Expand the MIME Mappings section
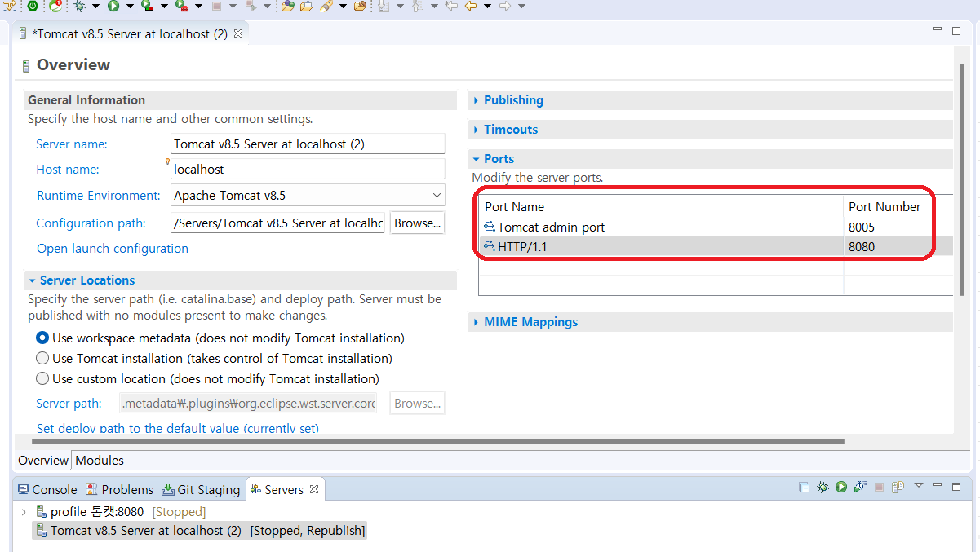This screenshot has width=980, height=552. coord(476,322)
